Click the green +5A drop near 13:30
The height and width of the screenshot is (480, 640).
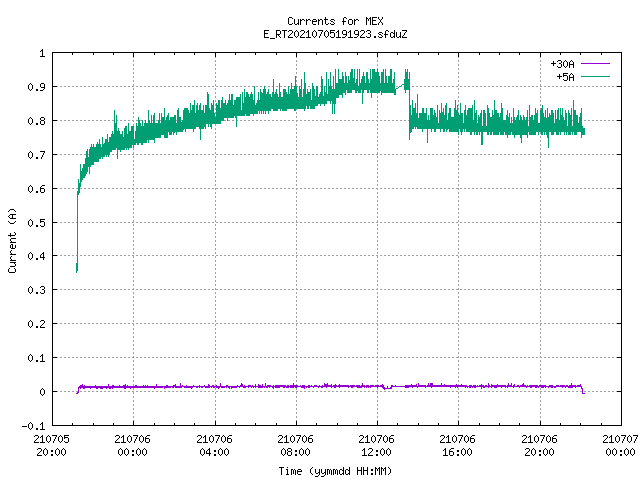pos(409,108)
